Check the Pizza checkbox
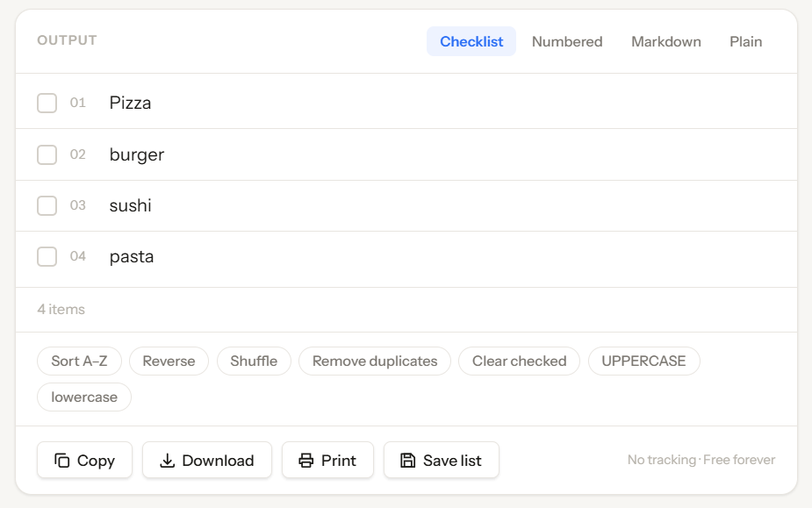This screenshot has height=508, width=812. [x=47, y=103]
